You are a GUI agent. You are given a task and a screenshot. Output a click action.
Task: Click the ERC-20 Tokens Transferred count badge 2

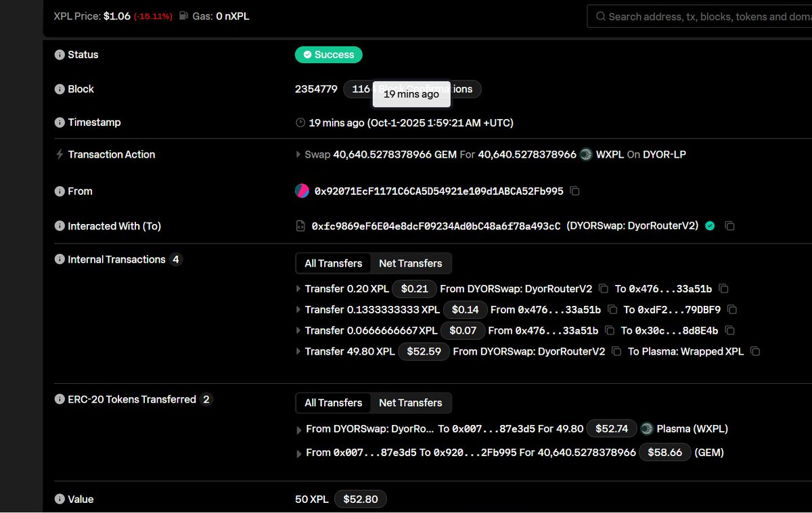click(x=206, y=399)
